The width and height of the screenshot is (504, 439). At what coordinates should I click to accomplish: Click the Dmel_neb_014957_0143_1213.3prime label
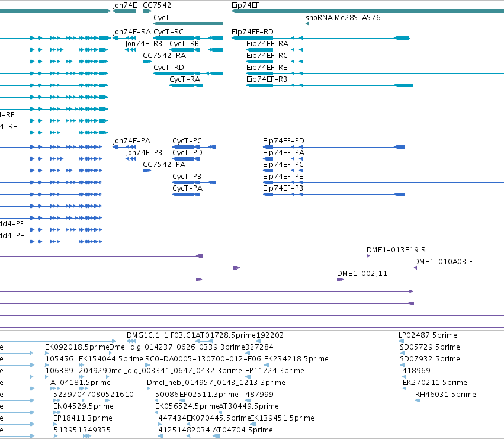pyautogui.click(x=216, y=383)
